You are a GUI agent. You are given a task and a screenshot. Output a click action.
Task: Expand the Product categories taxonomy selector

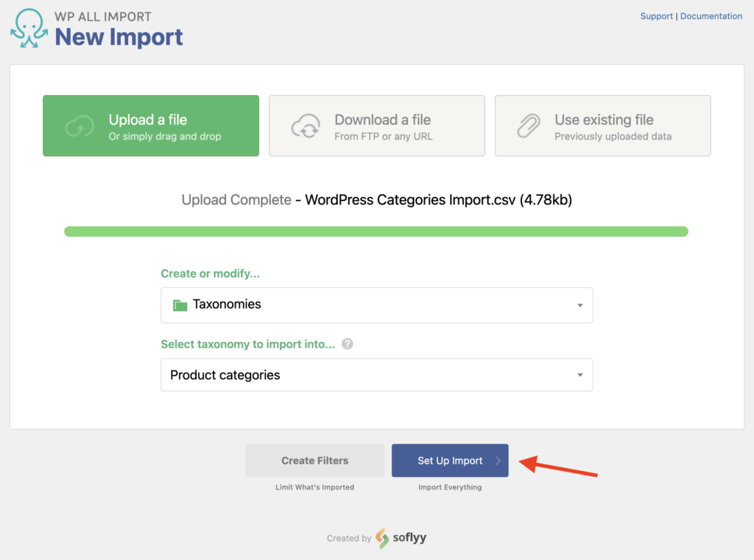point(376,375)
